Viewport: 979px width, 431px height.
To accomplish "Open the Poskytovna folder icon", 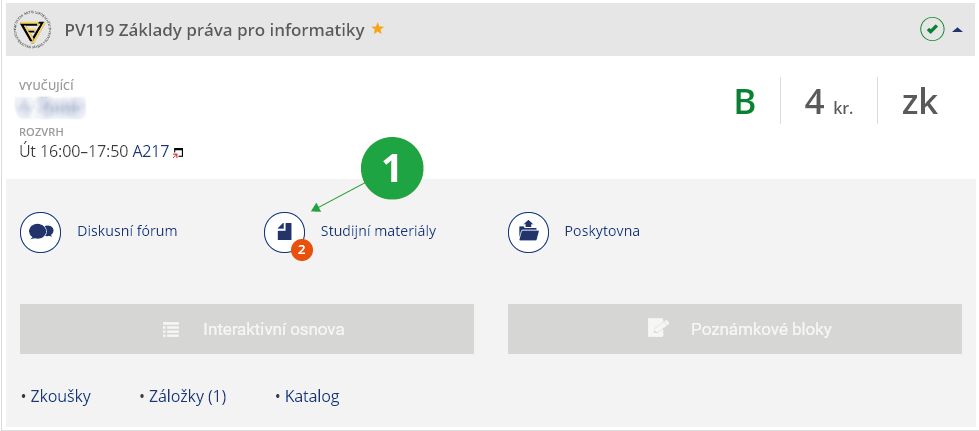I will pyautogui.click(x=529, y=231).
